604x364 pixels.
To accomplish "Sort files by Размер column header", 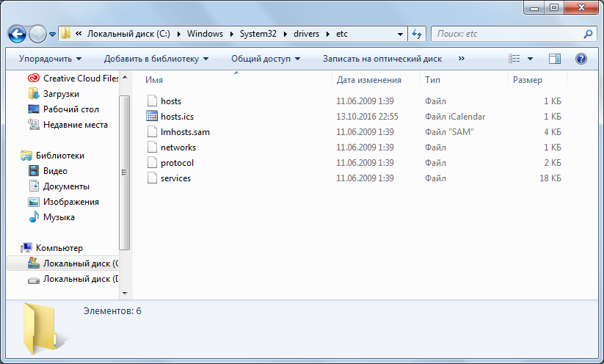I will (527, 80).
